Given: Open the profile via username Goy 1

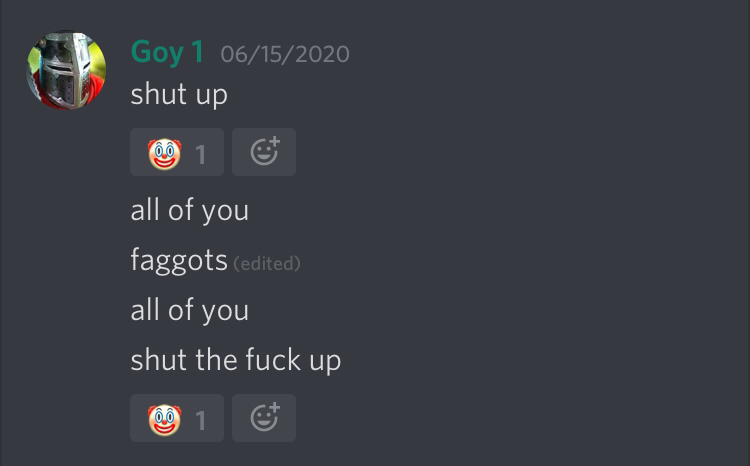Looking at the screenshot, I should [167, 52].
